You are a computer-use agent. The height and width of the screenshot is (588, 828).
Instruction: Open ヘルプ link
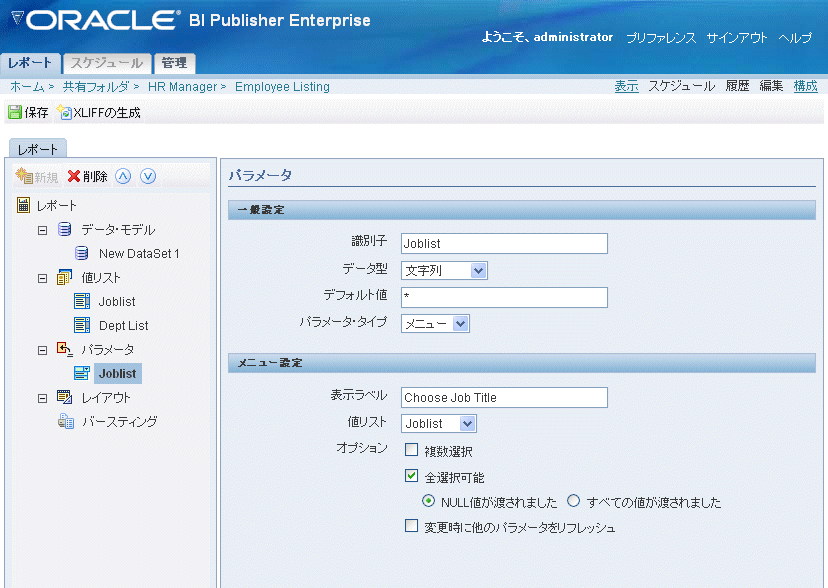coord(795,37)
